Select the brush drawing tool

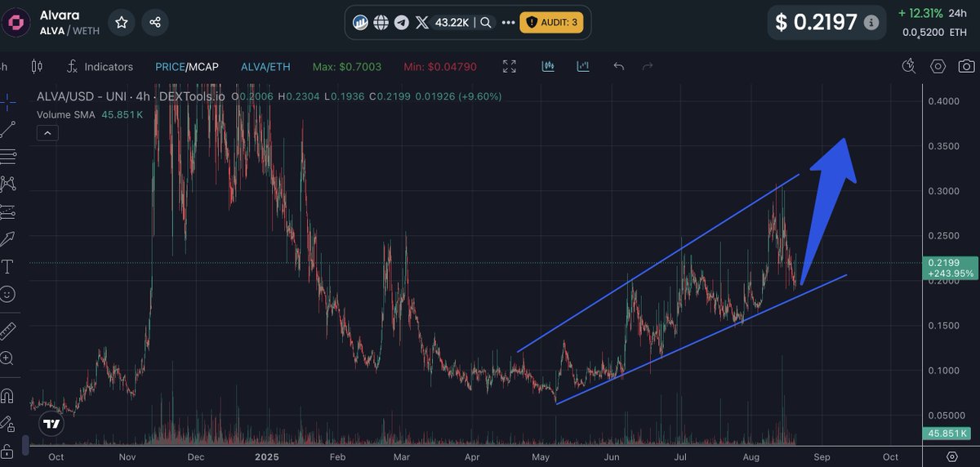point(7,238)
